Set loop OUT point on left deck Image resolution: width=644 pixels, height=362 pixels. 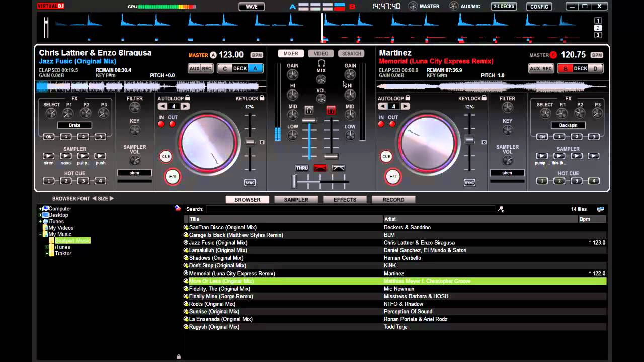pyautogui.click(x=173, y=124)
